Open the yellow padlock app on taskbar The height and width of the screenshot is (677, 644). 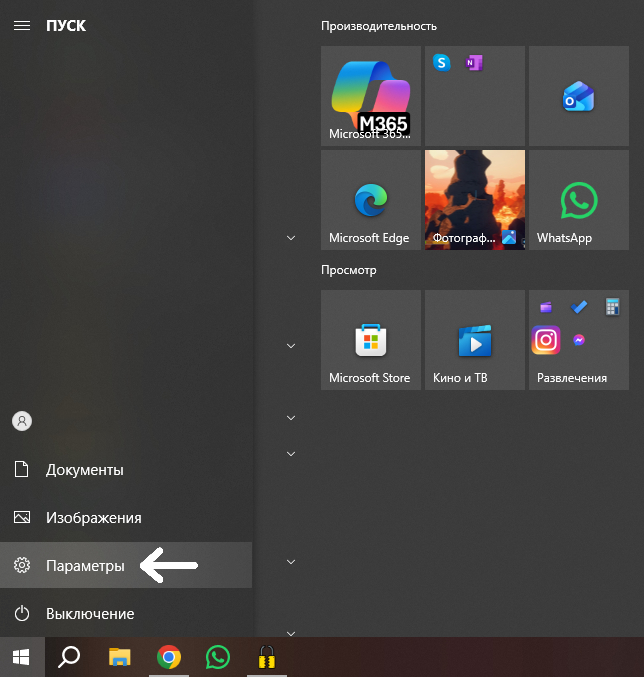tap(267, 657)
